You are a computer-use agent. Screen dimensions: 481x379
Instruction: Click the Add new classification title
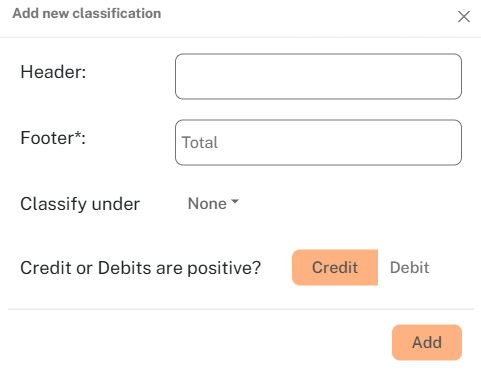tap(87, 13)
